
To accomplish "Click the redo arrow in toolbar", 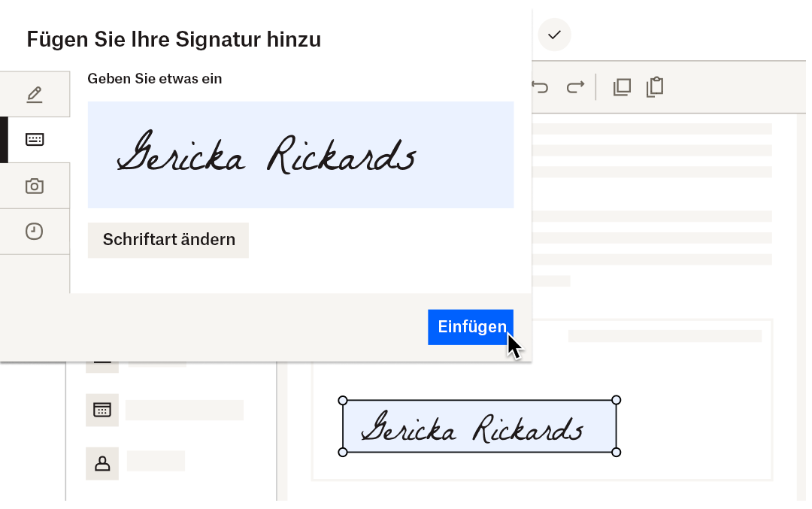I will coord(575,87).
